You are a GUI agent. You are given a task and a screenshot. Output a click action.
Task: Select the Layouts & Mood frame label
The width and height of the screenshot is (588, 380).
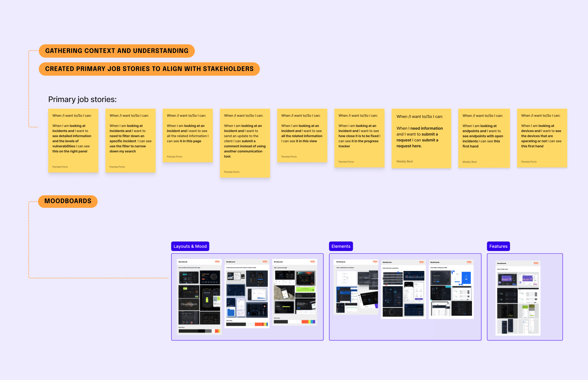click(190, 246)
